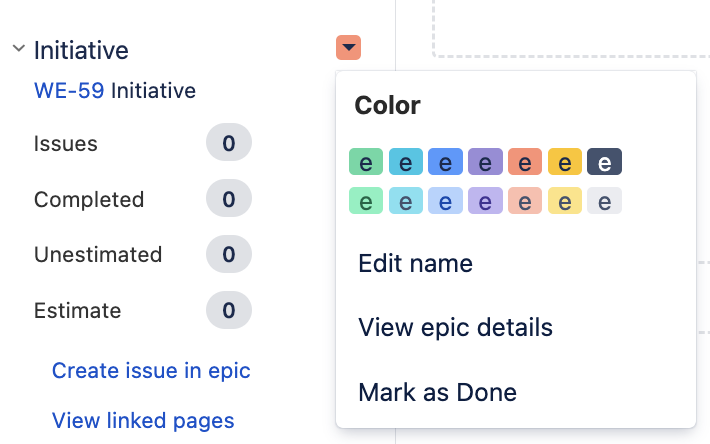Open the WE-59 issue link
Screen dimensions: 710x444
point(69,91)
